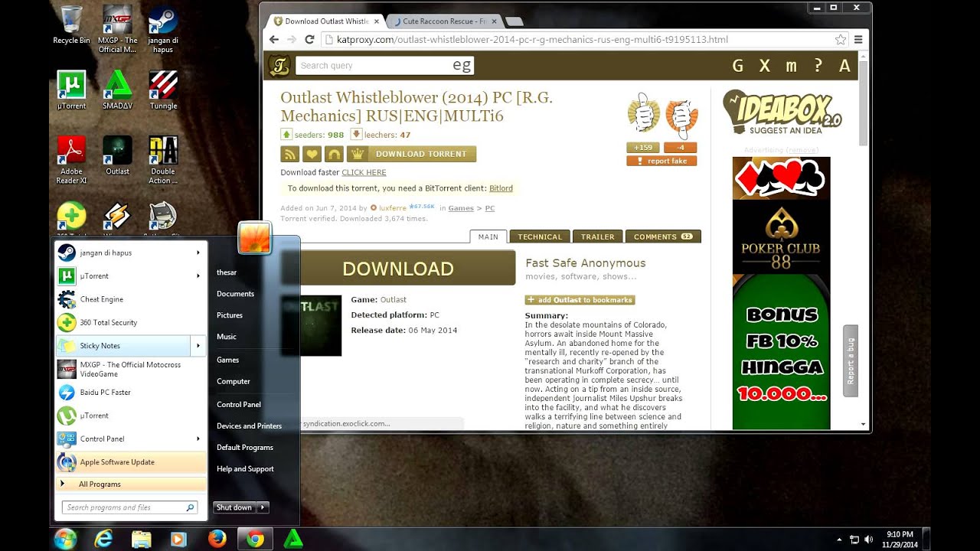Open the Double Action desktop icon

[x=163, y=160]
